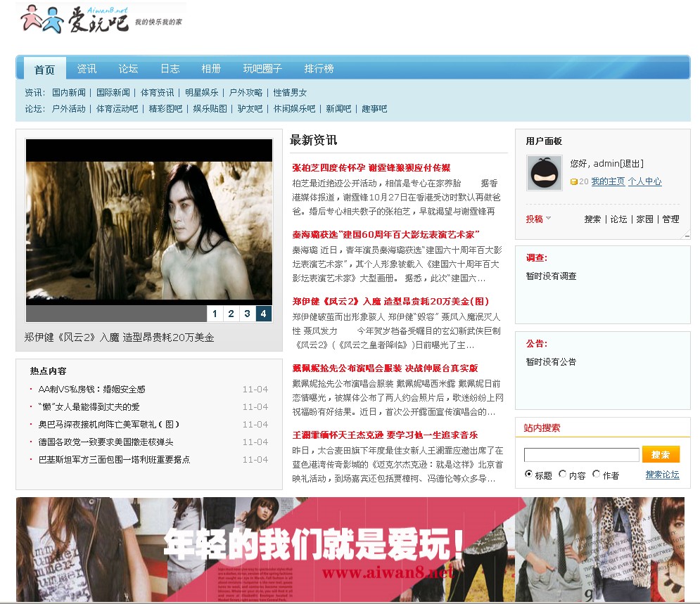Visit the 体育运动吧 forum

[117, 108]
